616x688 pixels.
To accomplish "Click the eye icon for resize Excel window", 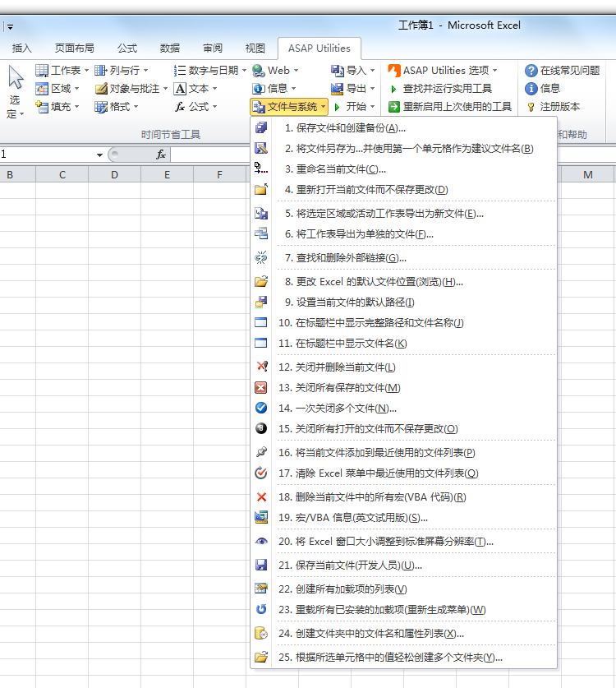I will click(x=261, y=542).
